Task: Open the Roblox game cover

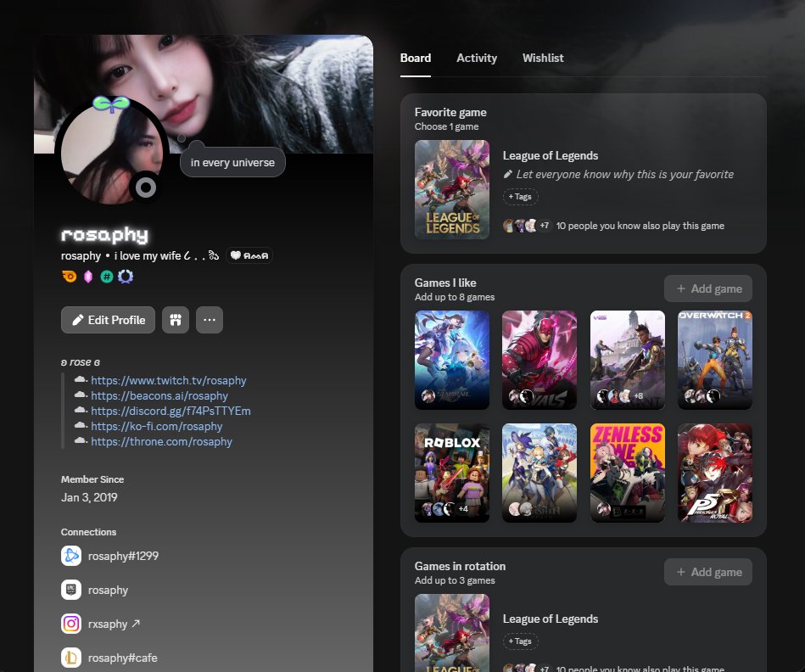Action: coord(452,473)
